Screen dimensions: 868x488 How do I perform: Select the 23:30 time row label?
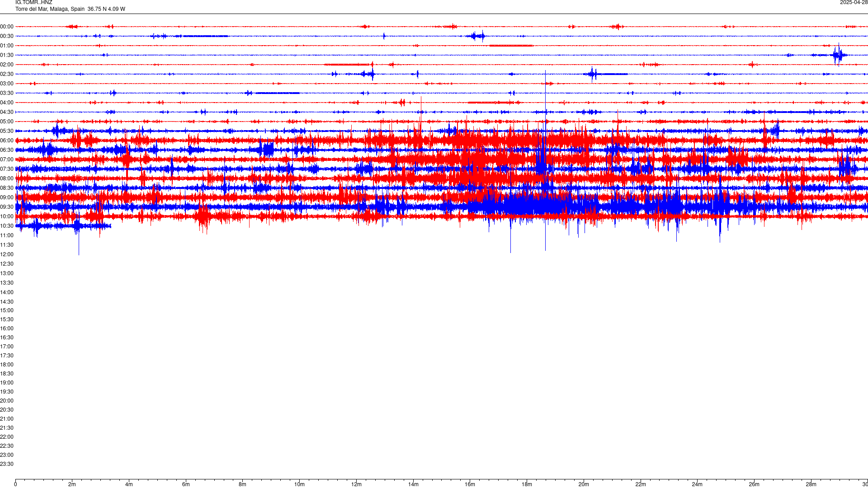(7, 464)
